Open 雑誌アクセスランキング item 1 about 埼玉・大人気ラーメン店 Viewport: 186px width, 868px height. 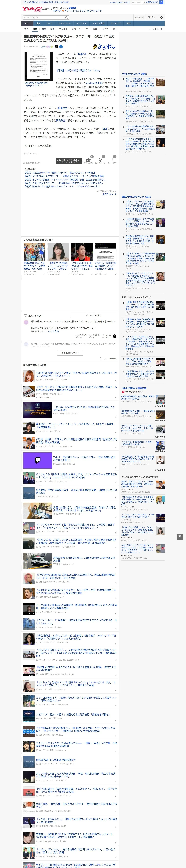point(140,206)
